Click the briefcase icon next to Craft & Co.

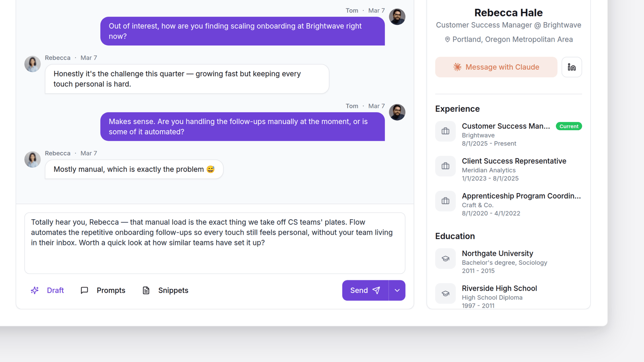[x=445, y=201]
